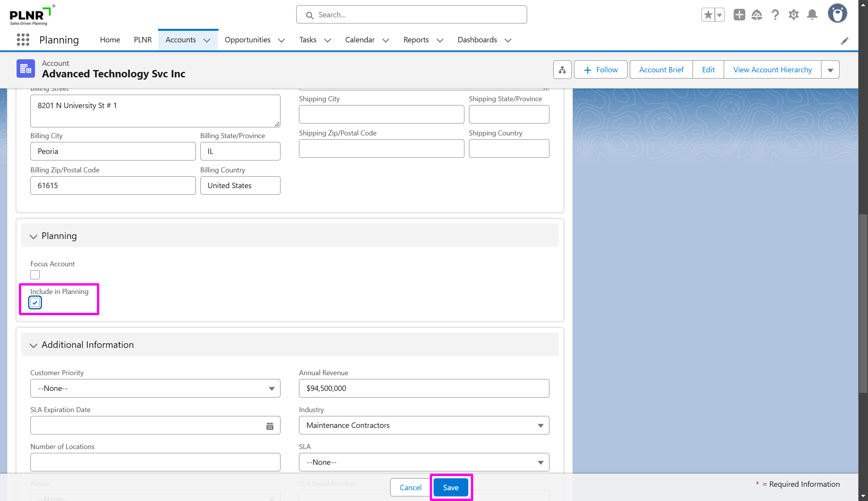Open the Industry dropdown
This screenshot has height=501, width=868.
(424, 425)
